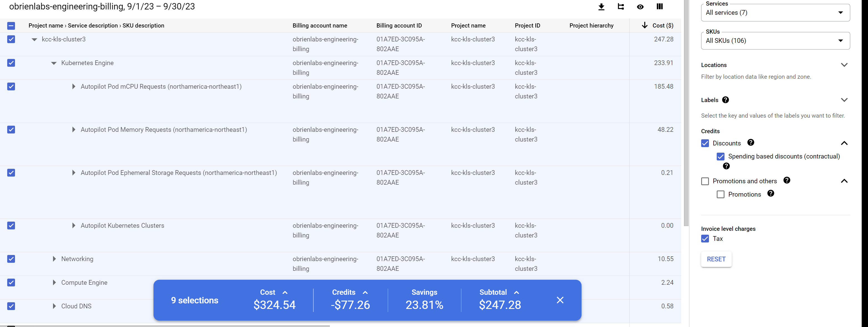868x327 pixels.
Task: Uncheck the Discounts credit checkbox
Action: tap(705, 143)
